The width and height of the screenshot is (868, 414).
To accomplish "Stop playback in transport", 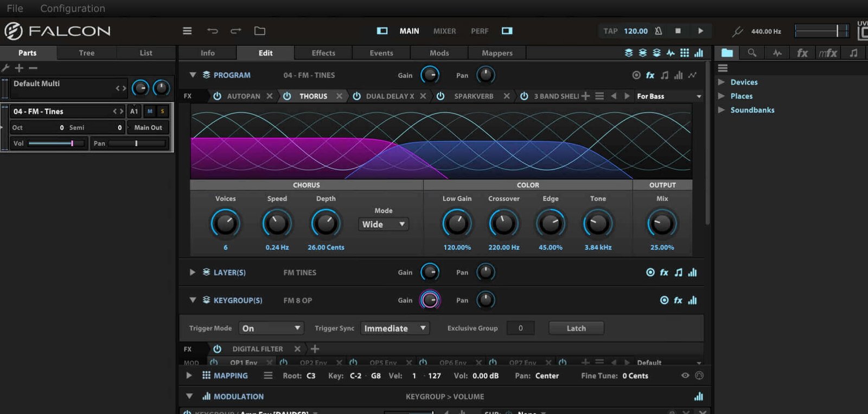I will pyautogui.click(x=678, y=31).
